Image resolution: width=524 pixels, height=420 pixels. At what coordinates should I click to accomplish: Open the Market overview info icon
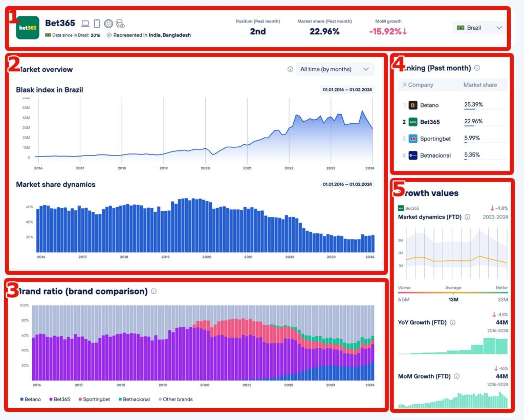point(290,69)
